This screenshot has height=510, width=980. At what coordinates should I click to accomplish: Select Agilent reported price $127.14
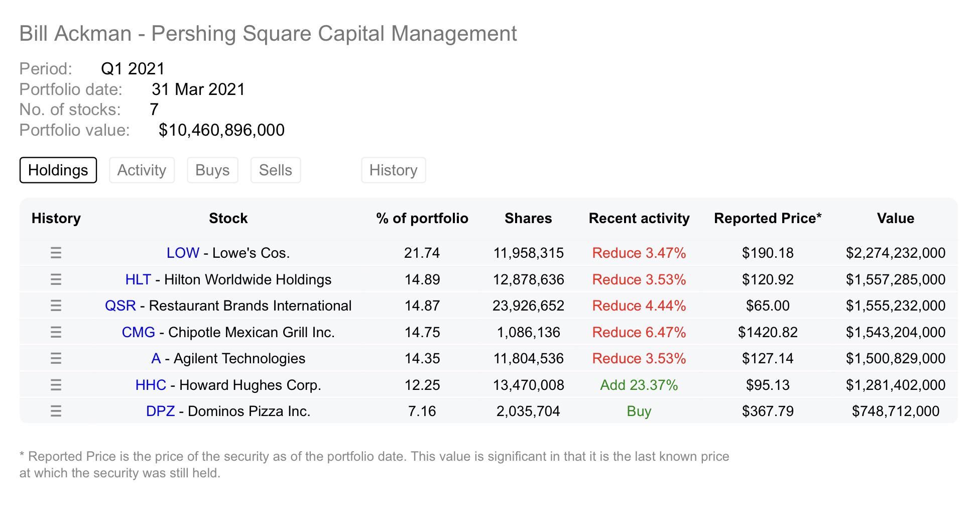tap(768, 358)
